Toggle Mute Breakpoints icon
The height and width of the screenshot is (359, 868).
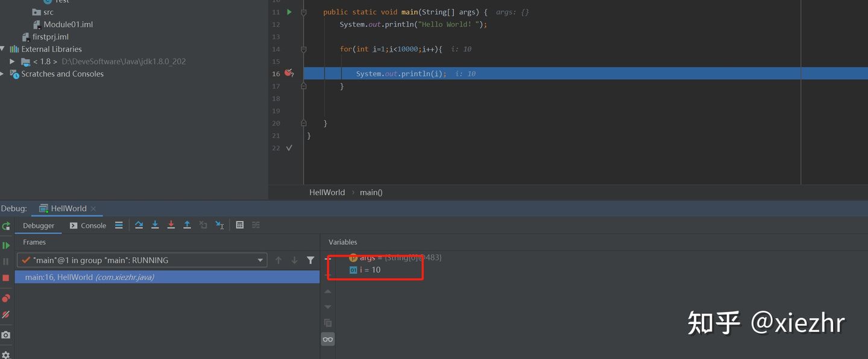[7, 315]
